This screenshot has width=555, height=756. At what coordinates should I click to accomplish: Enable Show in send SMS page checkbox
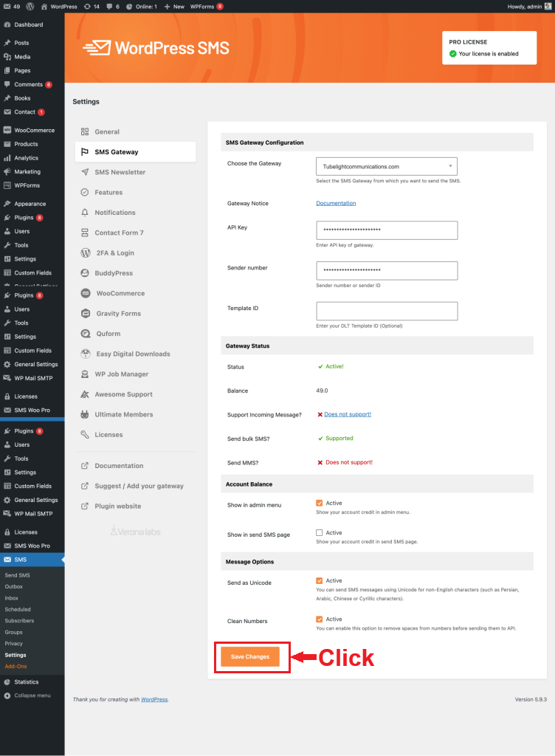point(320,532)
